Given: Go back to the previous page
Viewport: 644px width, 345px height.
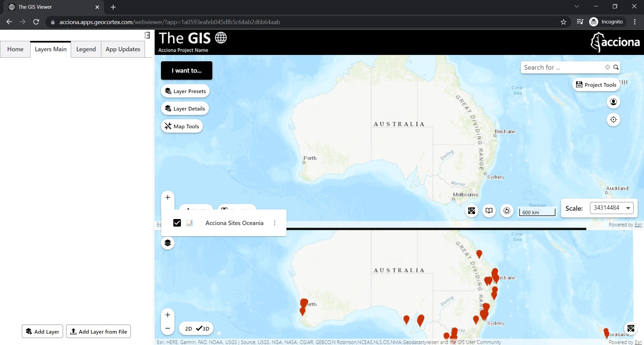Looking at the screenshot, I should pyautogui.click(x=9, y=22).
